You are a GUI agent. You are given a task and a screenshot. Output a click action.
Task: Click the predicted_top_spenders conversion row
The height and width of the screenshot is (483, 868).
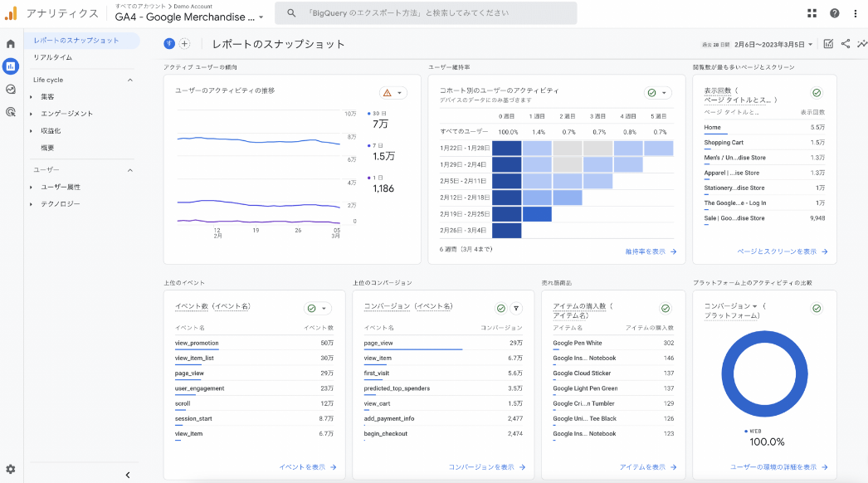coord(443,389)
